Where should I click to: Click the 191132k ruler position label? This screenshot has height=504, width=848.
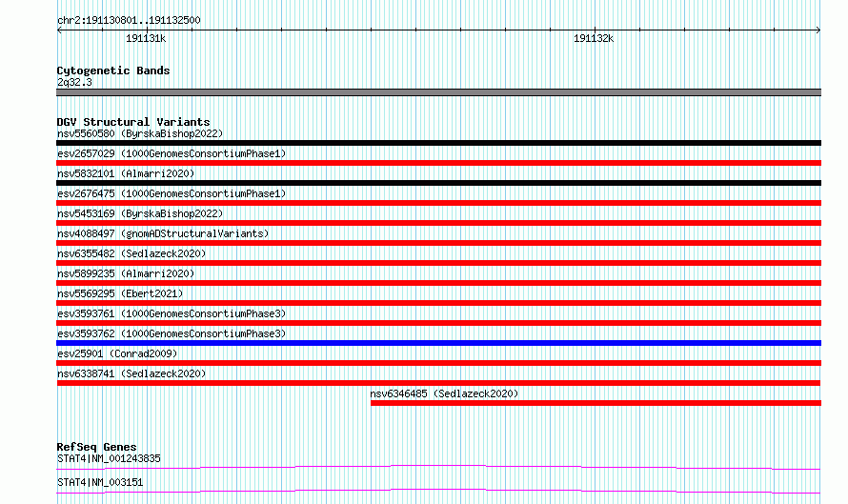(x=594, y=38)
